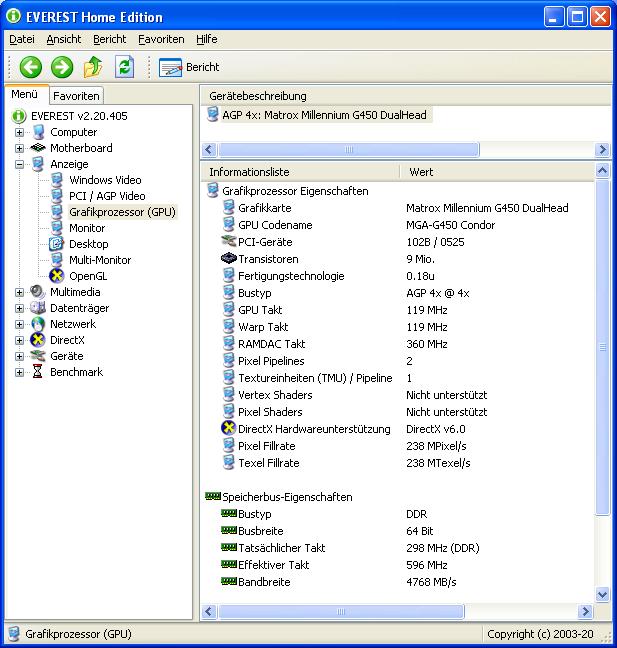Click the Benchmark hourglass icon
Screen dimensions: 617x648
click(x=38, y=372)
